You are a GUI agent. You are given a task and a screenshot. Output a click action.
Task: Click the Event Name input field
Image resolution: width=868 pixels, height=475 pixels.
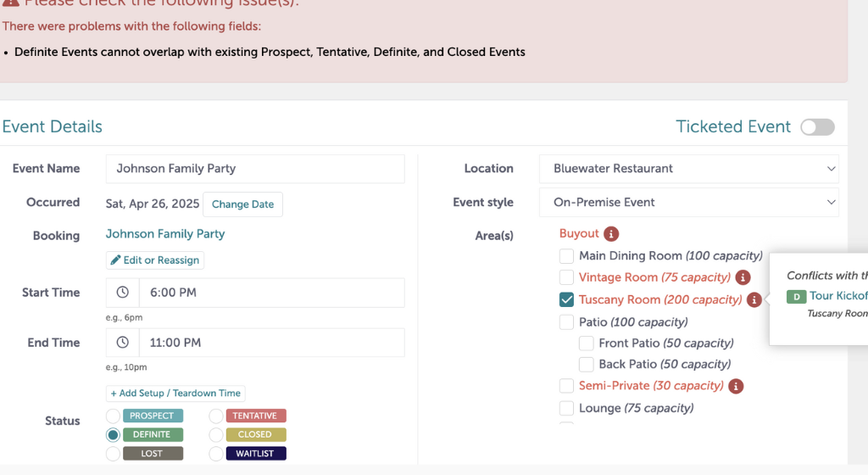pyautogui.click(x=255, y=169)
